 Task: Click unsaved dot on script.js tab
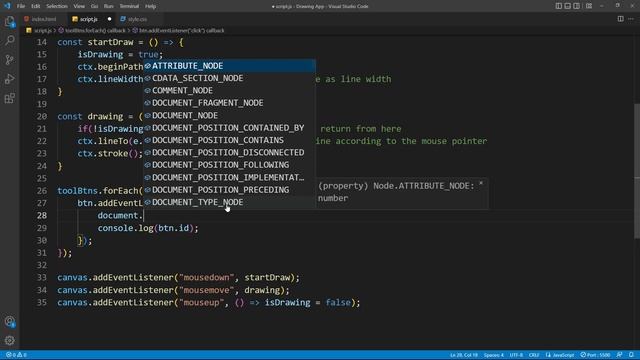pyautogui.click(x=109, y=19)
